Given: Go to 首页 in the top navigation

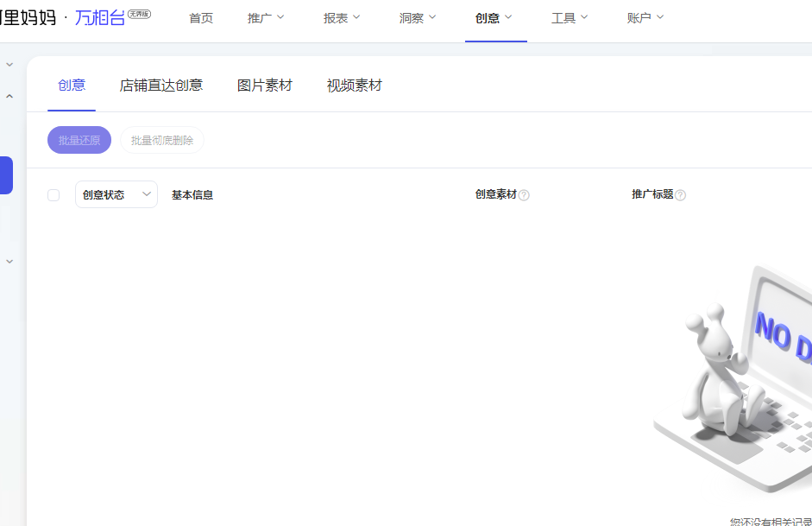Looking at the screenshot, I should point(201,18).
